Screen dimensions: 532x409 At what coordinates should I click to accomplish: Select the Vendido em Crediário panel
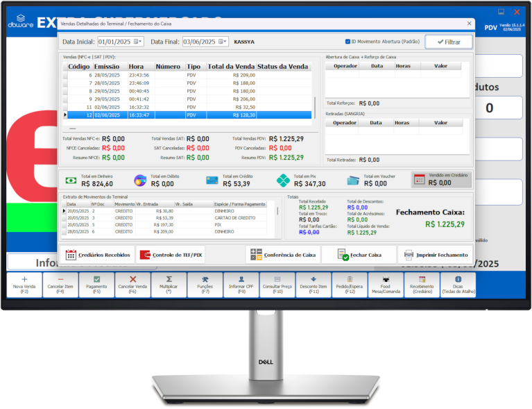[x=441, y=179]
